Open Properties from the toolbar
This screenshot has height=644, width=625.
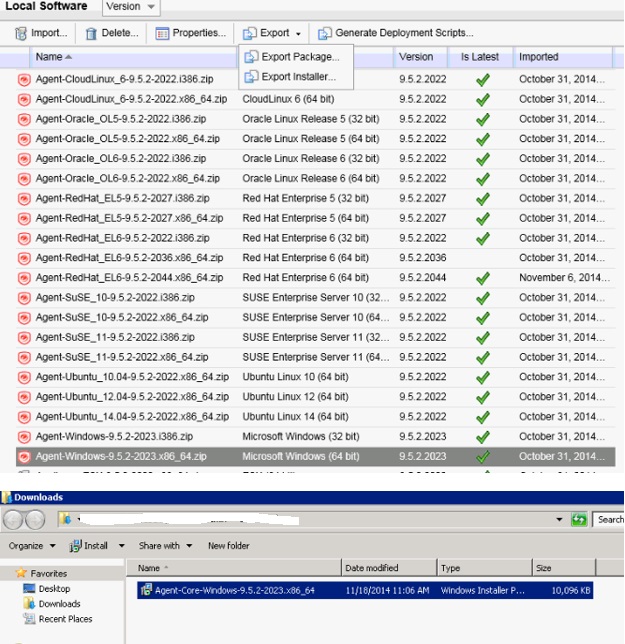[162, 33]
